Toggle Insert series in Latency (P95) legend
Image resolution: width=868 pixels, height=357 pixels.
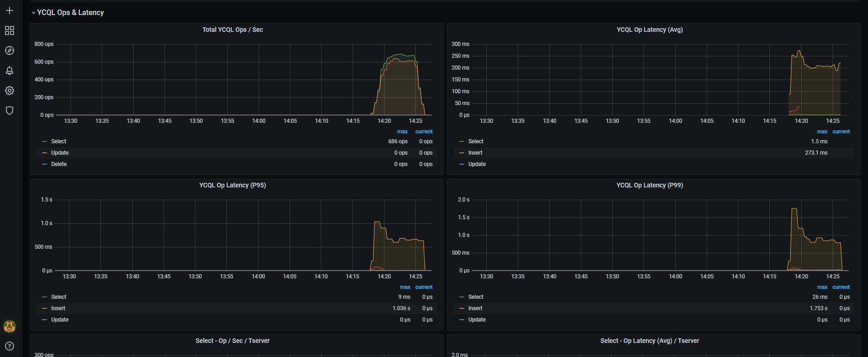58,308
